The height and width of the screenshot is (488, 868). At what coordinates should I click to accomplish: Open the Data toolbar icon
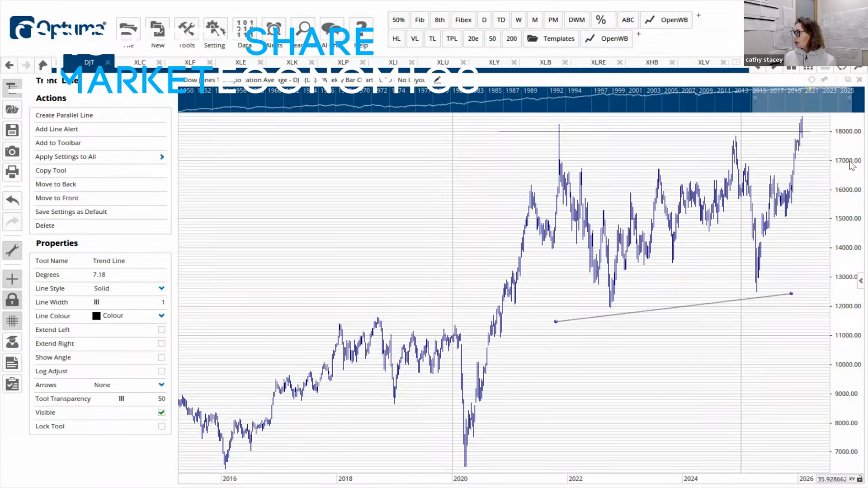tap(244, 28)
